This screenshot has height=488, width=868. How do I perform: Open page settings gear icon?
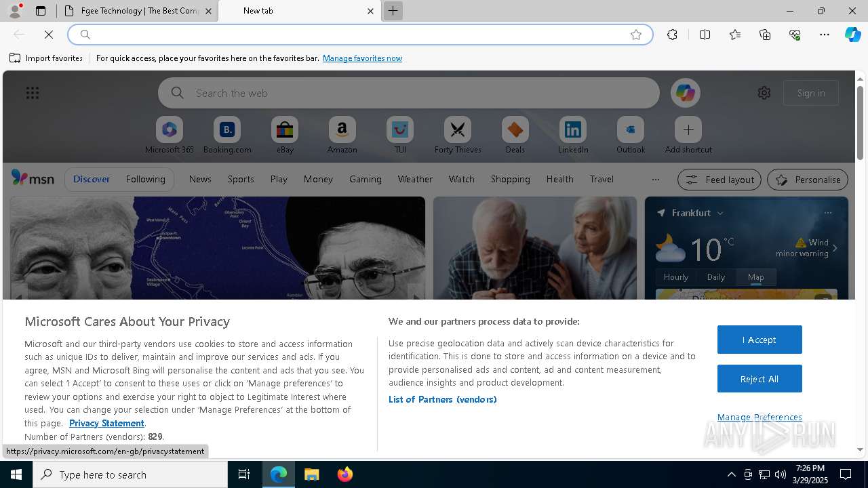pyautogui.click(x=764, y=93)
